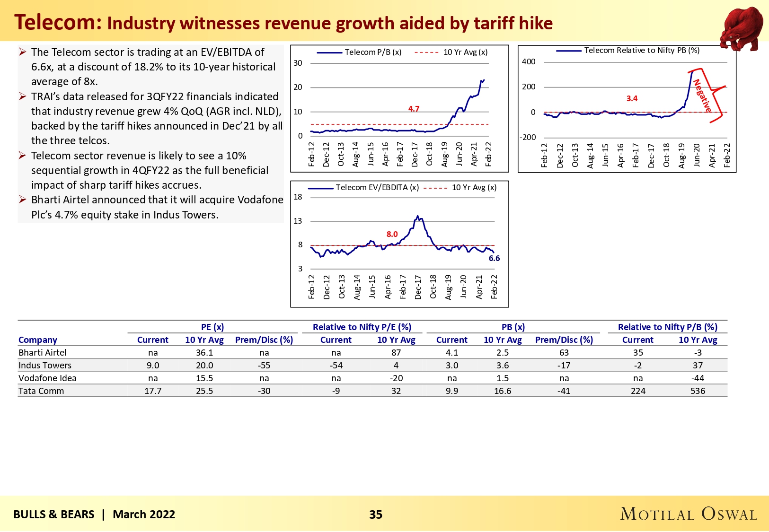Select the blue Telecom P/B (x) legend line
Viewport: 769px width, 532px height.
329,52
